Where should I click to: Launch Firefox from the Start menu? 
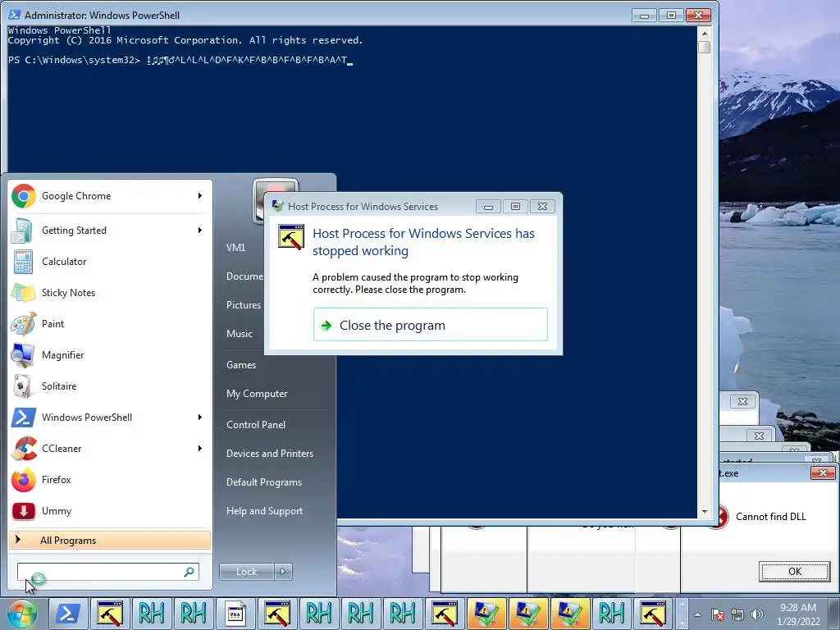(x=110, y=479)
